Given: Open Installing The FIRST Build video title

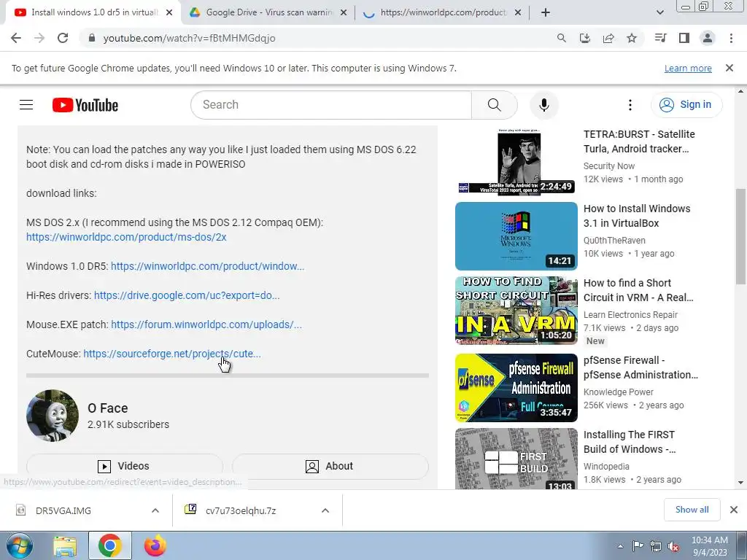Looking at the screenshot, I should pos(630,442).
